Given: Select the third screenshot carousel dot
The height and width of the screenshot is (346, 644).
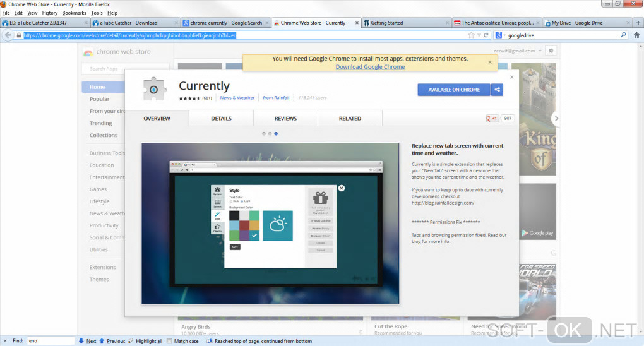Looking at the screenshot, I should (276, 134).
